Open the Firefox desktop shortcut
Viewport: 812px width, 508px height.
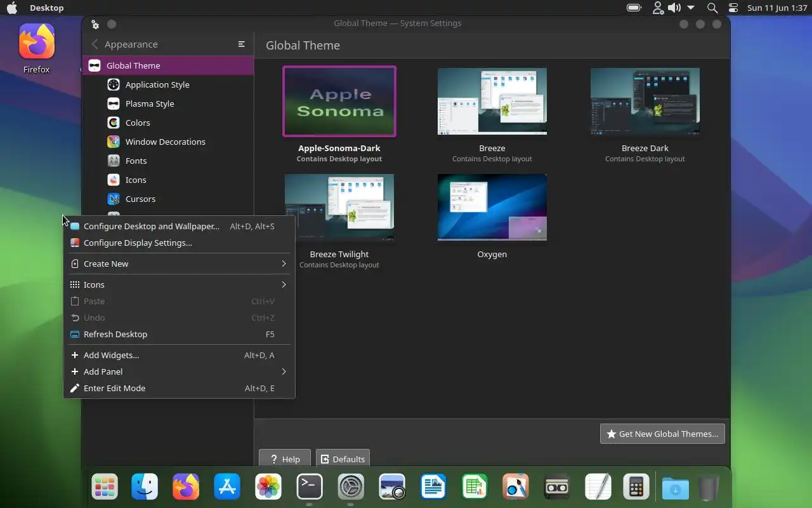(37, 49)
